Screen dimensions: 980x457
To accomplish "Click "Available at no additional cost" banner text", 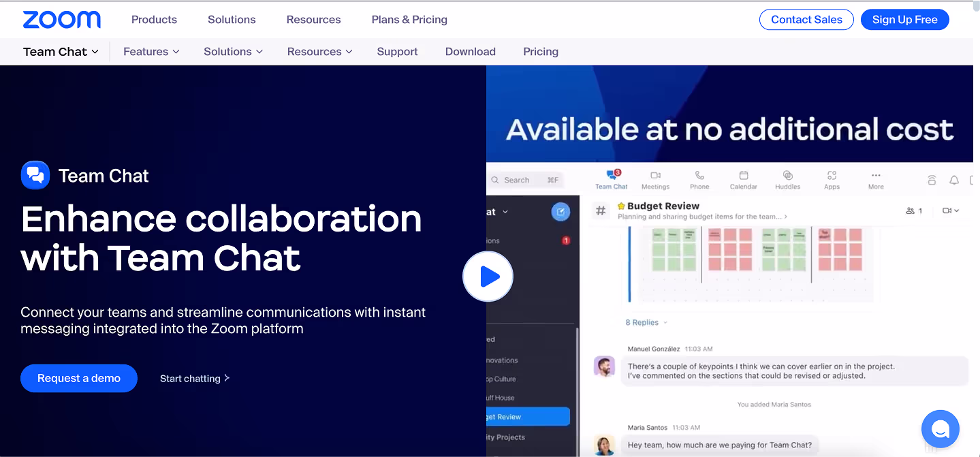I will click(x=729, y=129).
